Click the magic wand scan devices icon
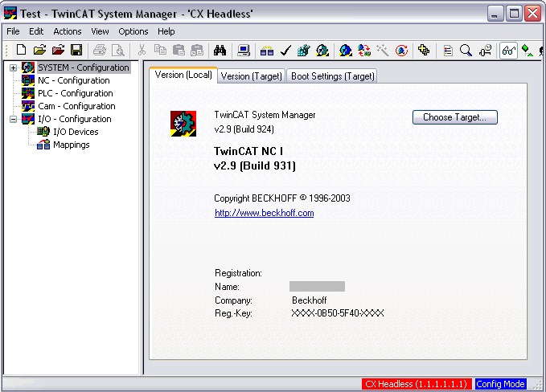546x392 pixels. 383,51
